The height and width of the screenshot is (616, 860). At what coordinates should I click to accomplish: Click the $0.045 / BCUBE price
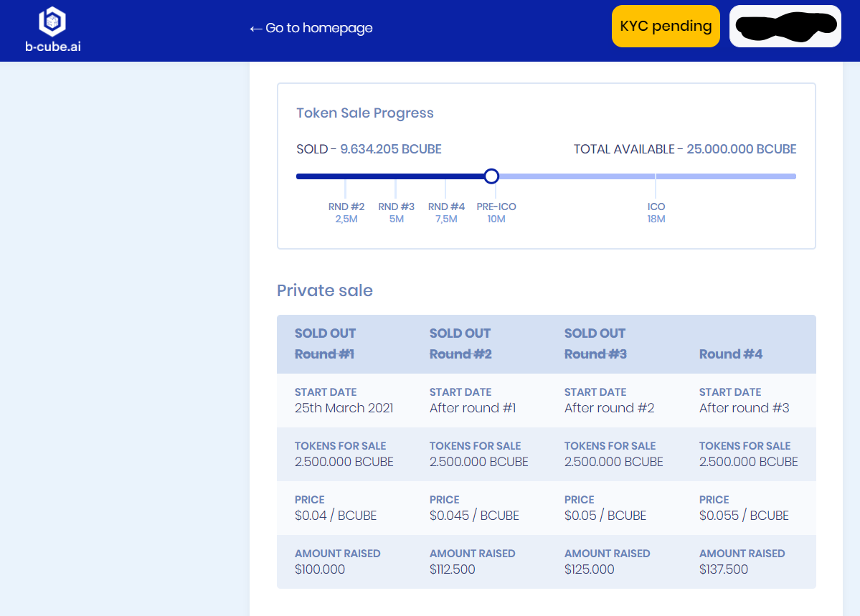pos(474,516)
